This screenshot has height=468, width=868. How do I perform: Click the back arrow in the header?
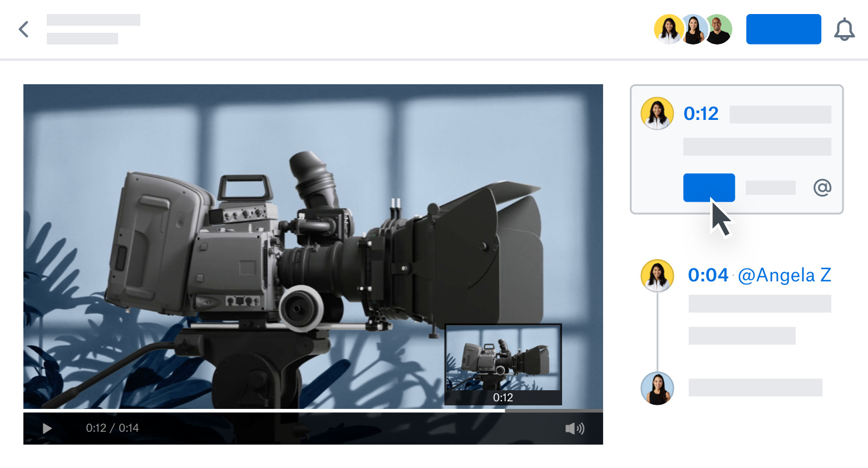point(24,29)
